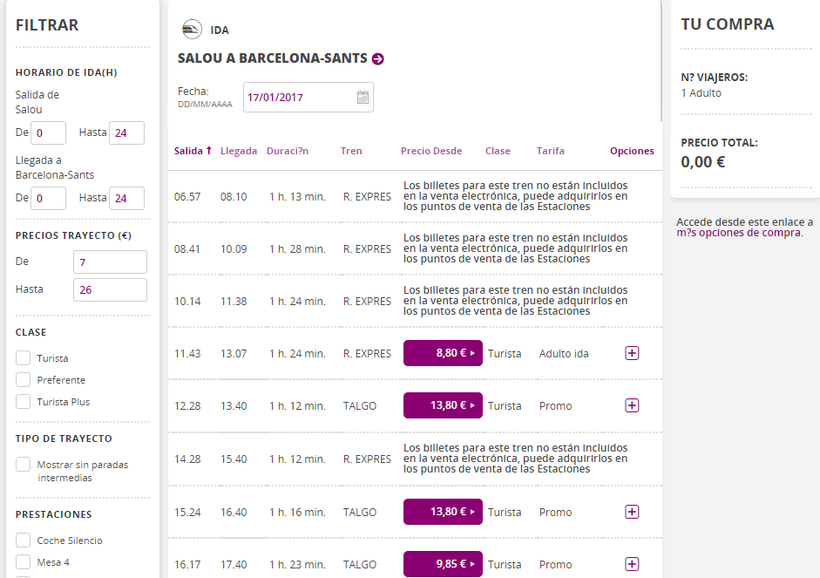
Task: Select the 8,80 € price button
Action: [442, 353]
